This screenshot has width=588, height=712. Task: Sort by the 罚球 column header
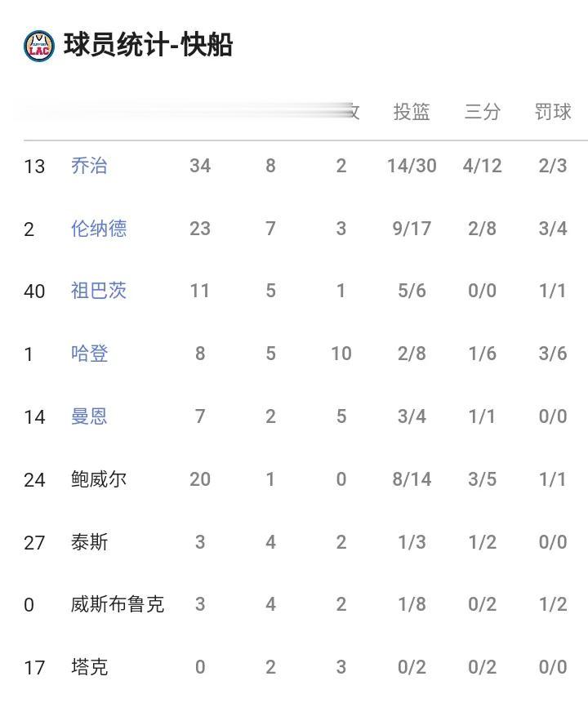(x=553, y=112)
